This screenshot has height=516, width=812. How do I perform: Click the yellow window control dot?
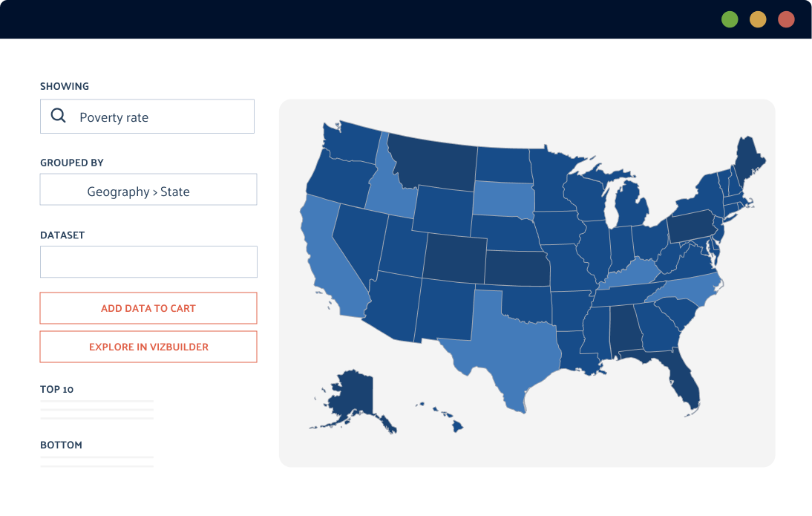click(758, 19)
